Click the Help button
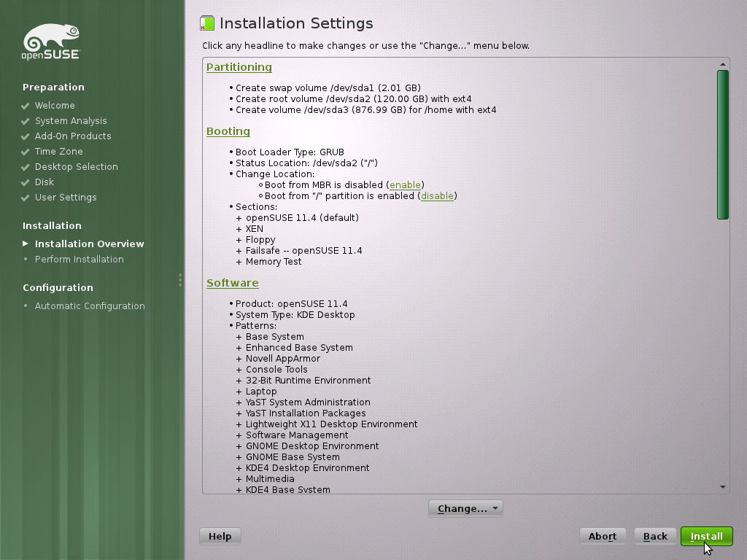The width and height of the screenshot is (747, 560). click(x=220, y=536)
